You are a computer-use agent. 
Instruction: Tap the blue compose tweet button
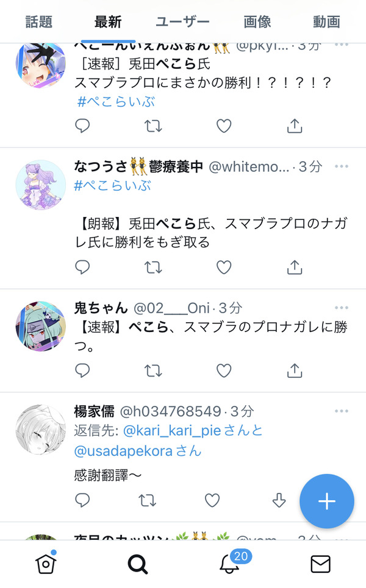click(x=326, y=501)
